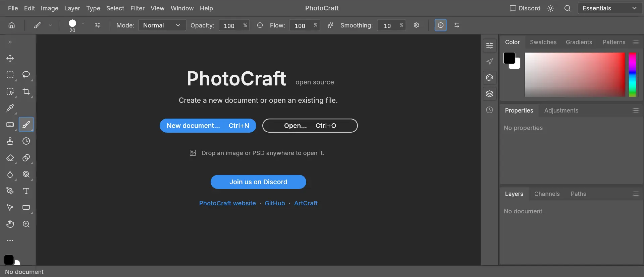This screenshot has width=644, height=277.
Task: Select the Eyedropper tool
Action: pos(10,108)
